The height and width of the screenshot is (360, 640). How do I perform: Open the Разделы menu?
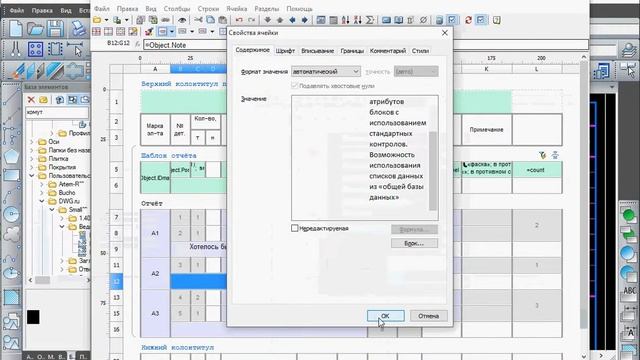(x=267, y=9)
